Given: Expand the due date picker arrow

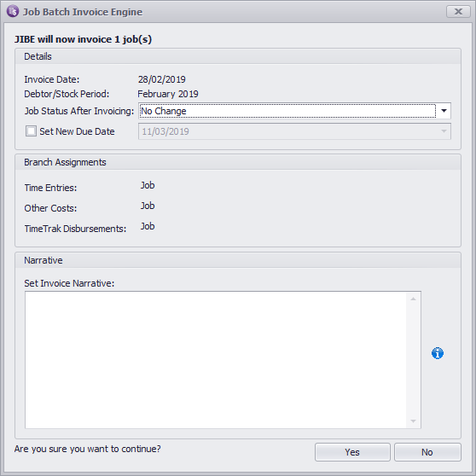Looking at the screenshot, I should 444,131.
